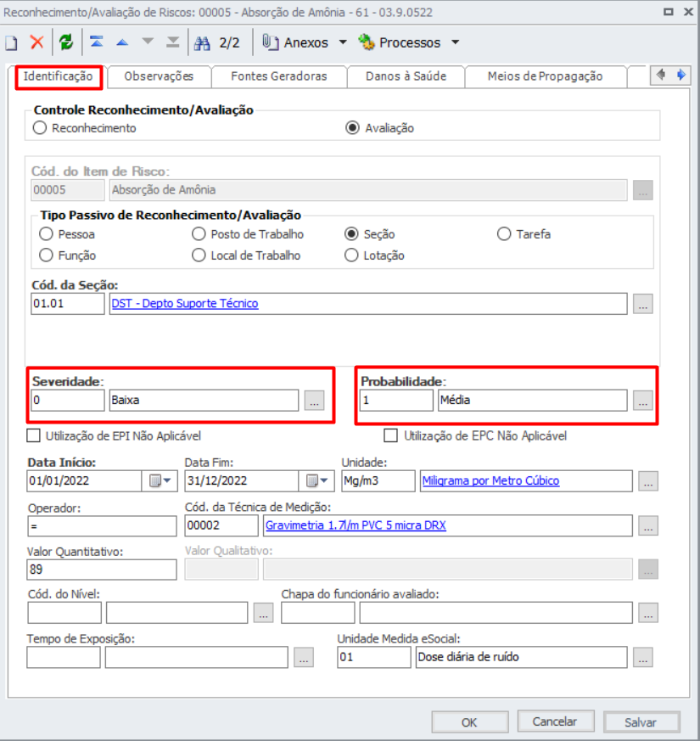Select the Posto de Trabalho radio option

pos(199,234)
